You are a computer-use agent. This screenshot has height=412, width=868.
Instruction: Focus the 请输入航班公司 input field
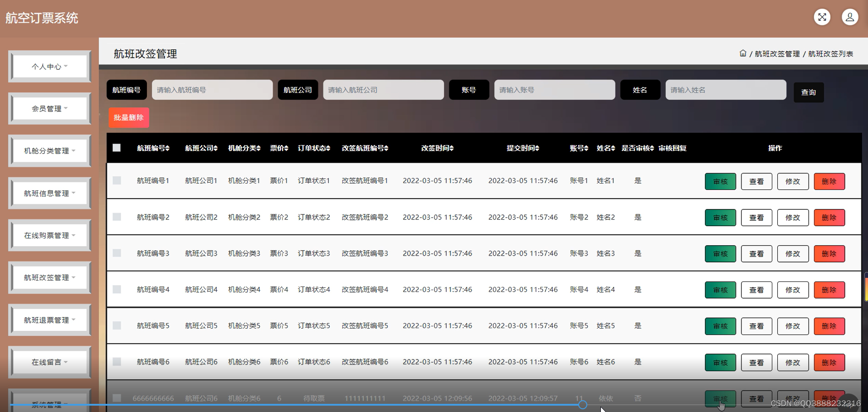384,90
